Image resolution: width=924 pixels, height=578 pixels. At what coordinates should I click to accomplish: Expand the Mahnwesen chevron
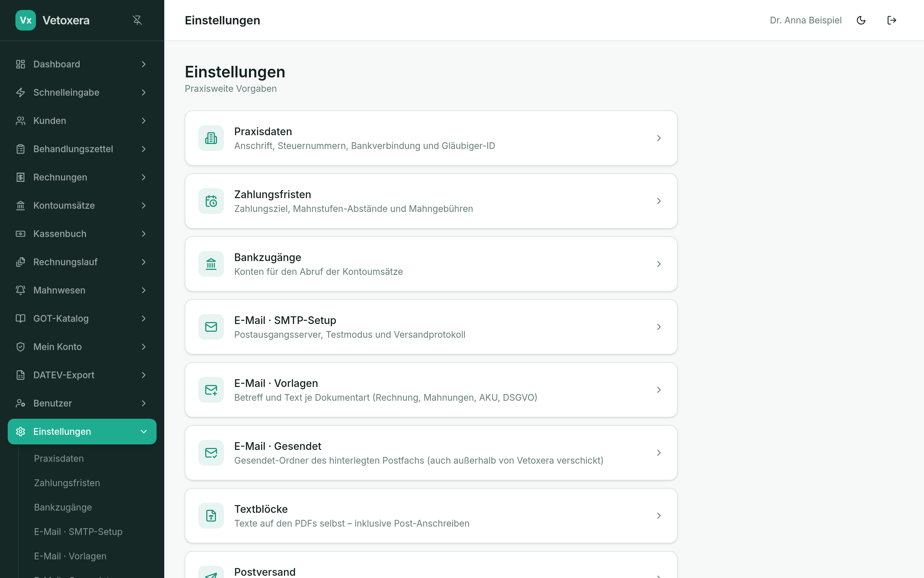click(143, 291)
